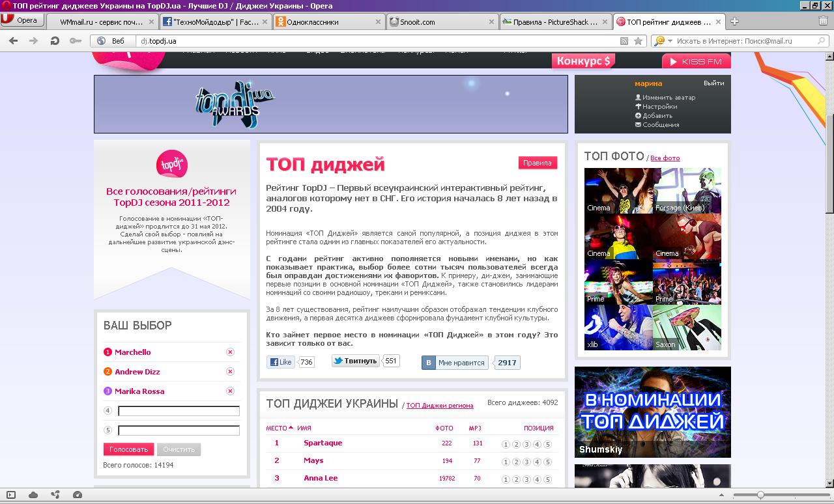This screenshot has height=504, width=834.
Task: Open the Opera main menu button
Action: point(22,20)
